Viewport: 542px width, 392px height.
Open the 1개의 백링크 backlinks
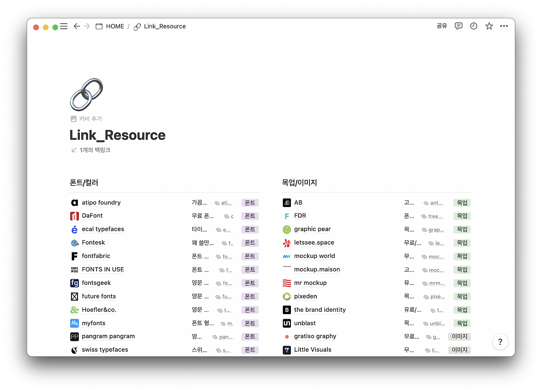(91, 150)
